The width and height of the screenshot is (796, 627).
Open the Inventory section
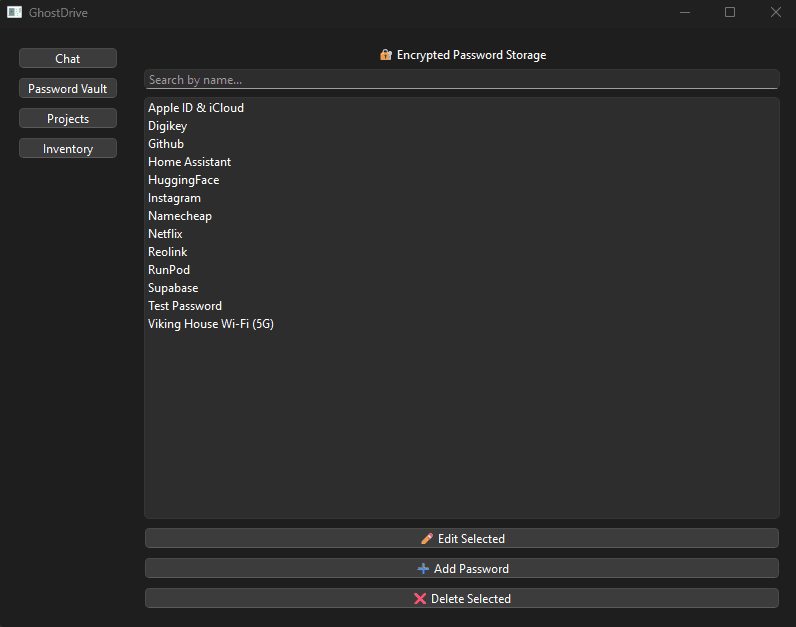coord(68,148)
